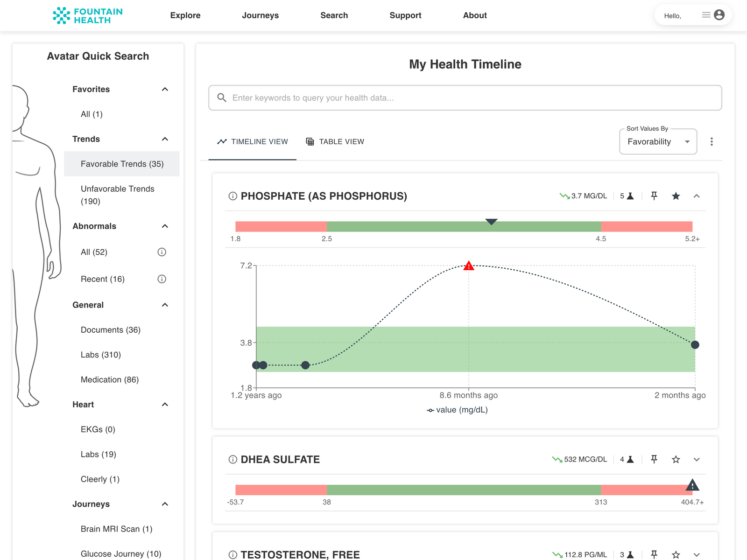Image resolution: width=747 pixels, height=560 pixels.
Task: Click the DHEA Sulfate info icon
Action: 233,460
